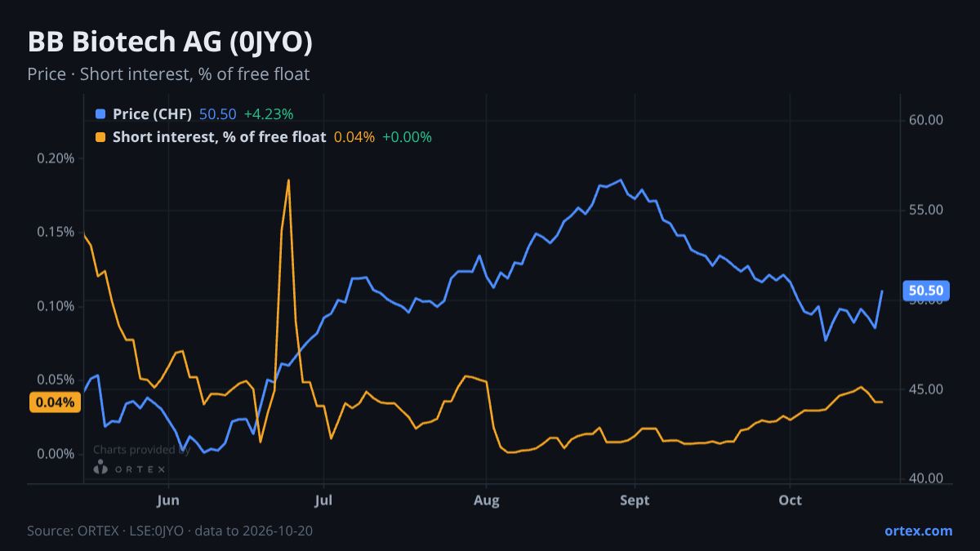Click the Jul x-axis label
The image size is (980, 551).
click(324, 500)
